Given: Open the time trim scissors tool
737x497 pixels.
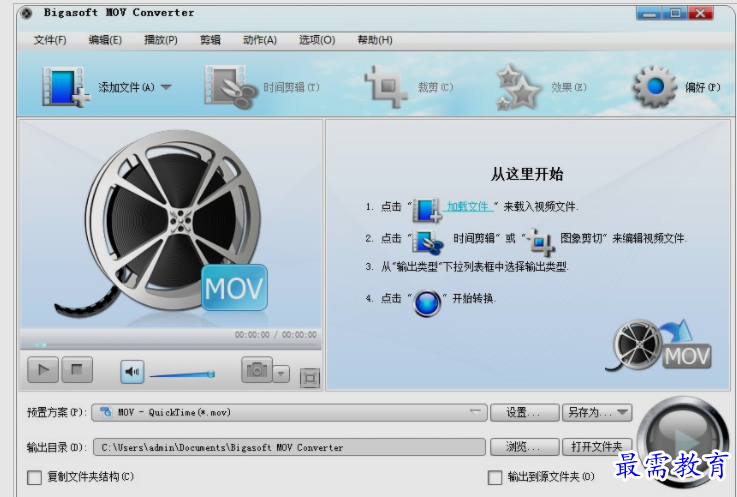Looking at the screenshot, I should point(231,87).
